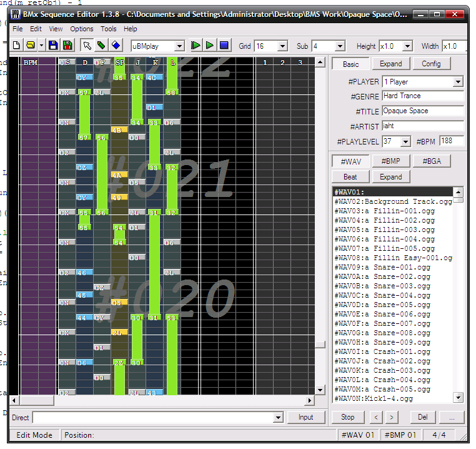Click the #GENRE field with Hard Trance
Image resolution: width=476 pixels, height=449 pixels.
click(423, 96)
